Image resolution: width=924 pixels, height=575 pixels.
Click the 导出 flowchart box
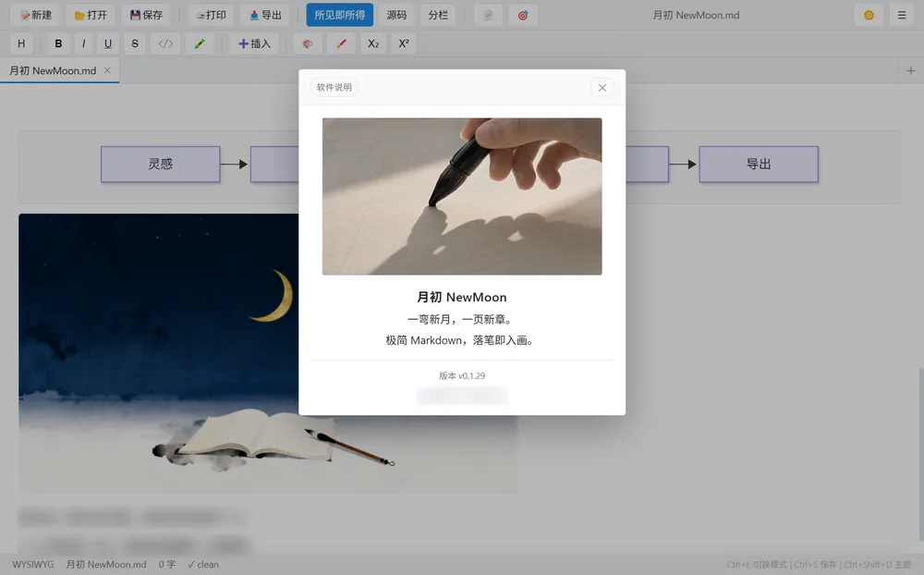(759, 164)
